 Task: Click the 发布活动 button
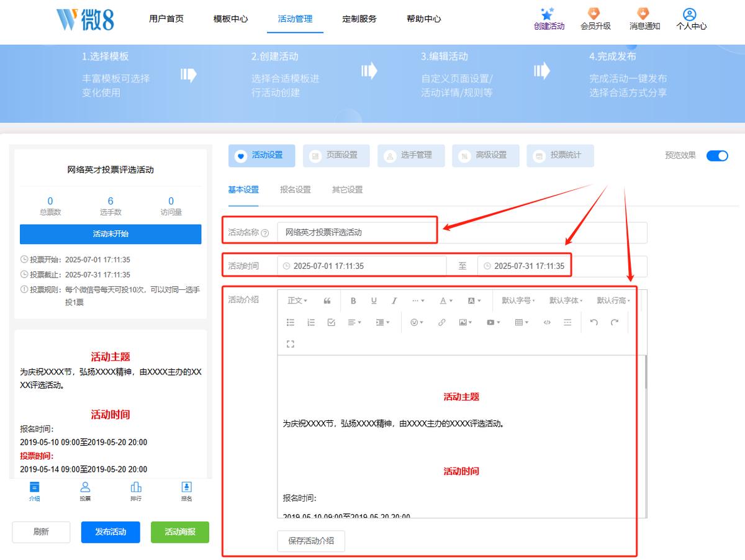point(111,532)
